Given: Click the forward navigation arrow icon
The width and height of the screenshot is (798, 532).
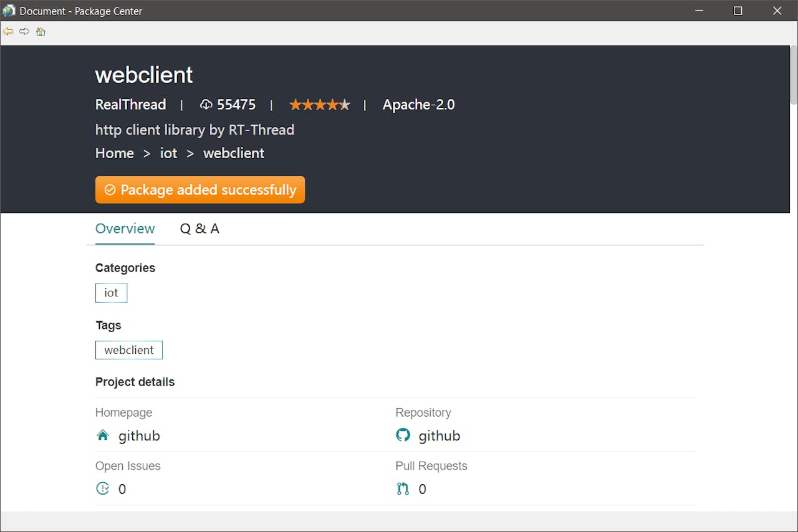Looking at the screenshot, I should (24, 31).
